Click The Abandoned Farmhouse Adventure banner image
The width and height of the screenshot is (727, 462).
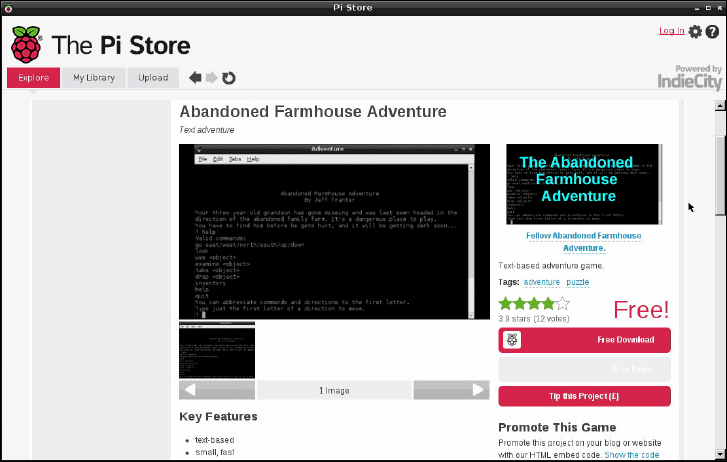point(584,184)
